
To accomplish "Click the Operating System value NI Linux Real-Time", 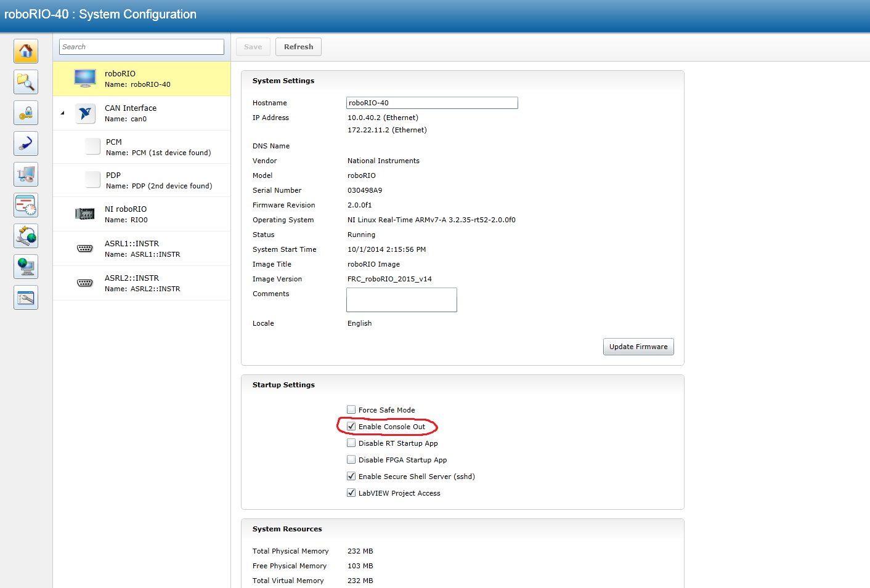I will click(x=431, y=220).
